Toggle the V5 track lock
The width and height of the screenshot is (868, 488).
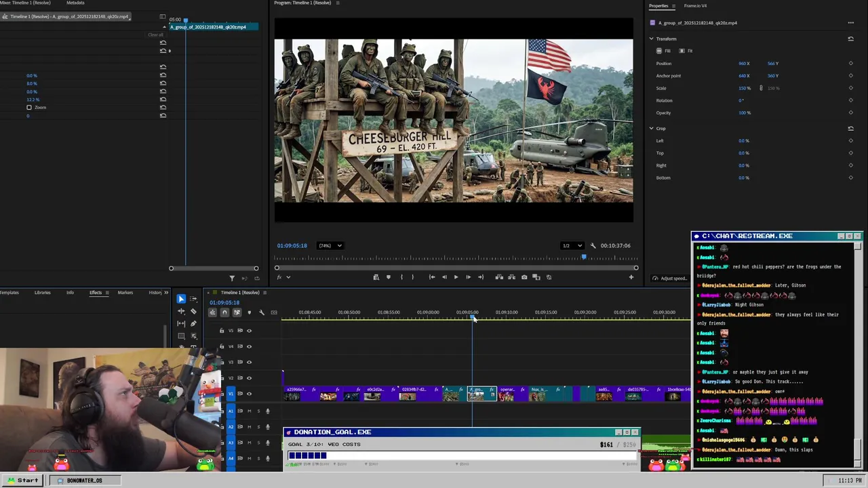tap(222, 331)
